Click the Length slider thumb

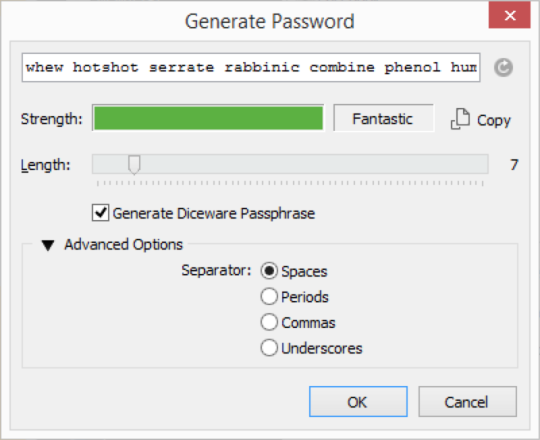pyautogui.click(x=134, y=165)
